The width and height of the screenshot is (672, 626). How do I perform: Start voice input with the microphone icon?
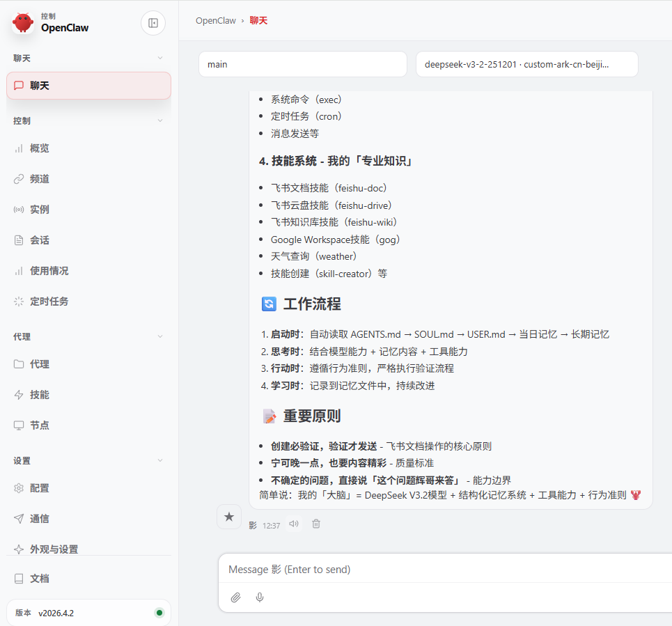coord(259,597)
